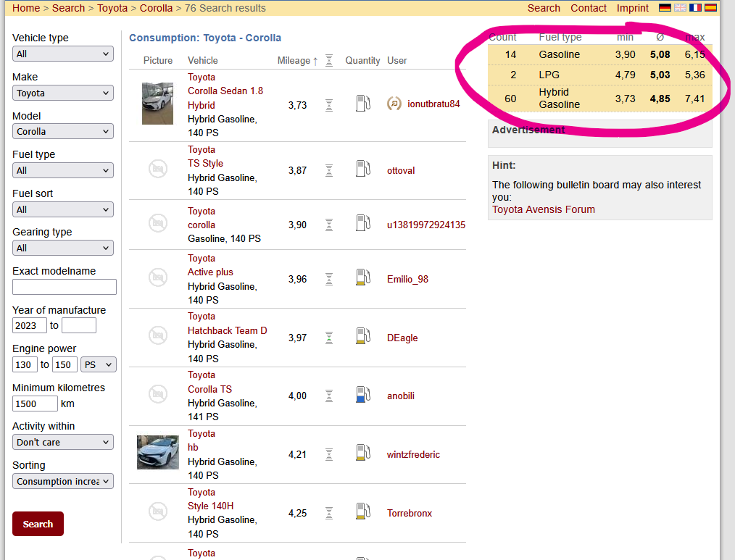Switch site language to Spanish flag

(x=710, y=7)
